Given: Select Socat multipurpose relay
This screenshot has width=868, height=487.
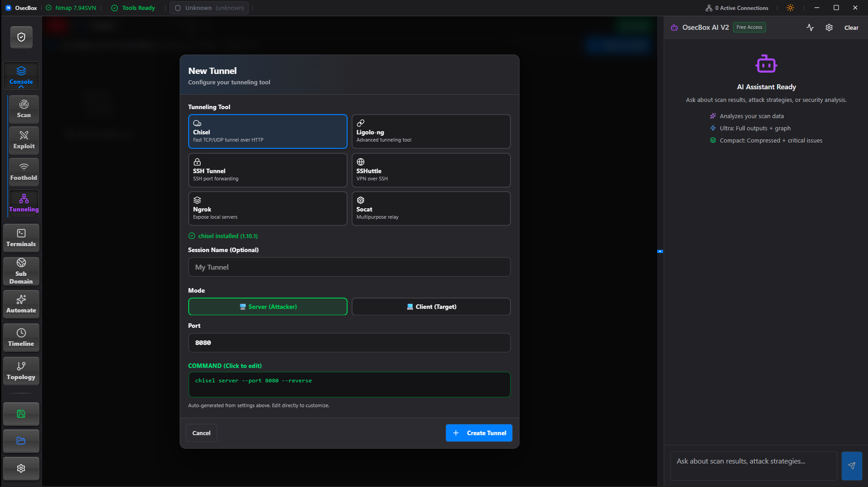Looking at the screenshot, I should (x=431, y=208).
